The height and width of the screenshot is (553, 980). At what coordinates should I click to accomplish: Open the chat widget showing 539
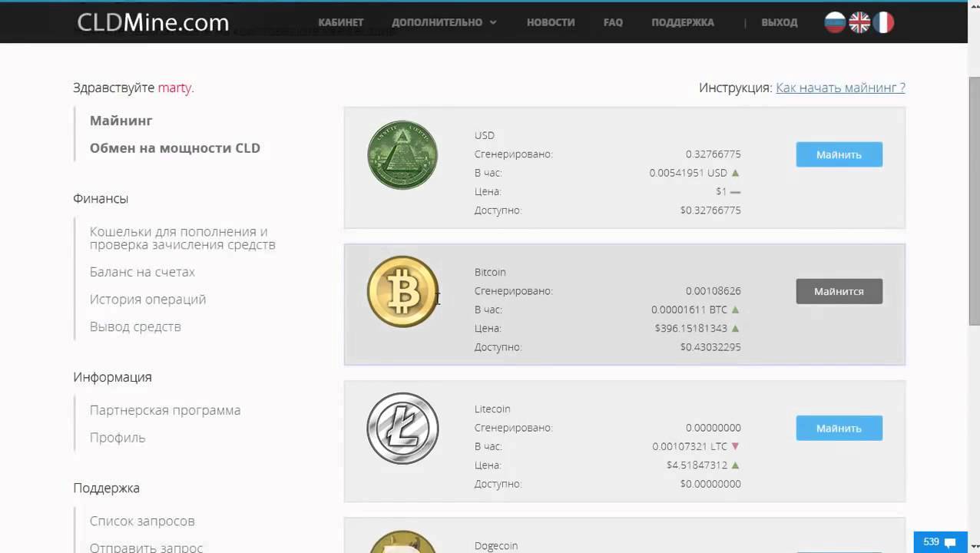[940, 541]
